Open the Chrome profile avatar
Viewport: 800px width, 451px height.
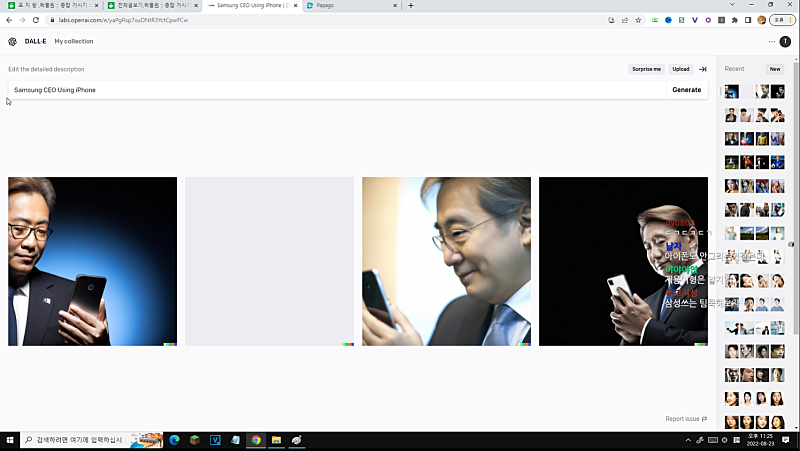pos(762,20)
